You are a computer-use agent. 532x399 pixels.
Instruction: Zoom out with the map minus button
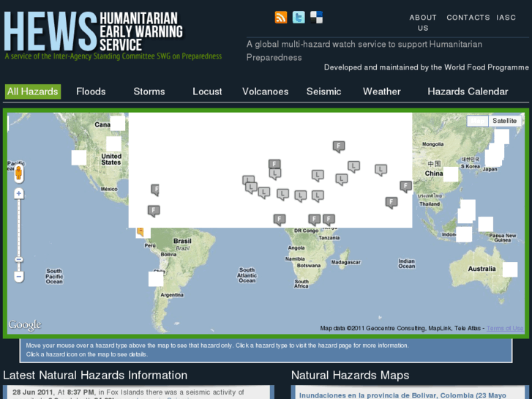pyautogui.click(x=19, y=277)
